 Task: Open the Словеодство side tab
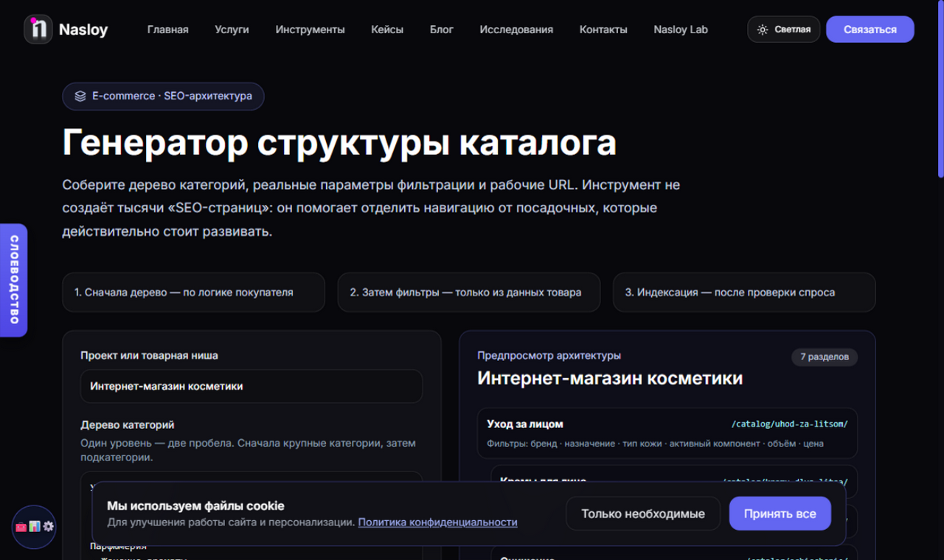pyautogui.click(x=13, y=280)
